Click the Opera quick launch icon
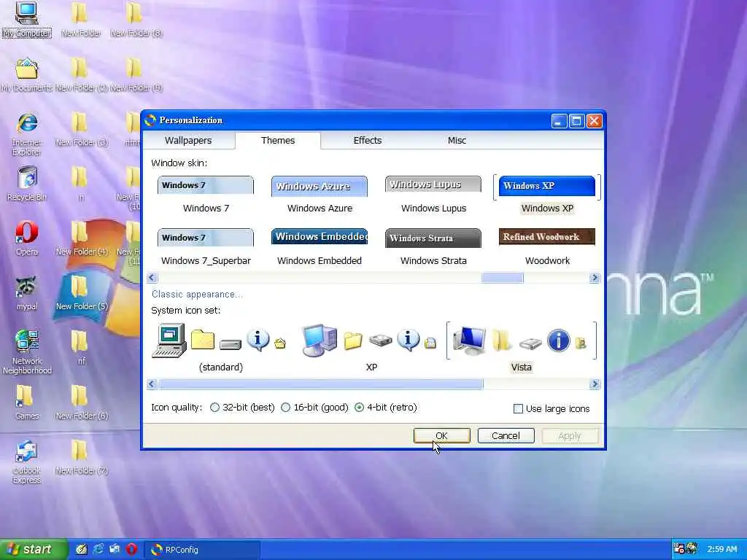This screenshot has width=747, height=560. (132, 549)
